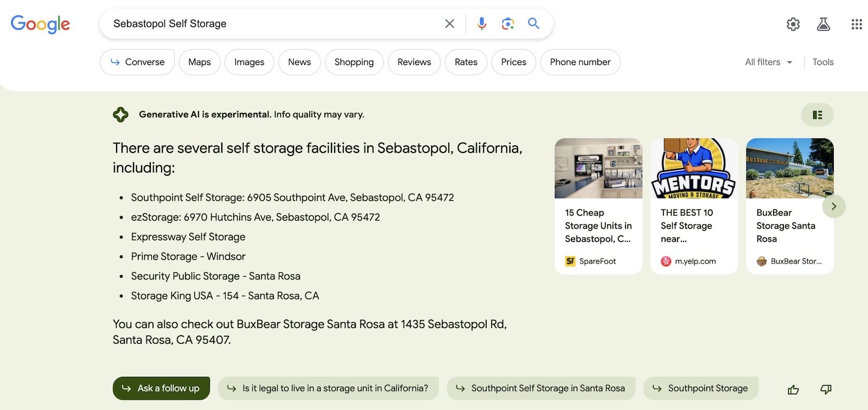Show next source cards with the arrow
The width and height of the screenshot is (868, 410).
coord(834,206)
